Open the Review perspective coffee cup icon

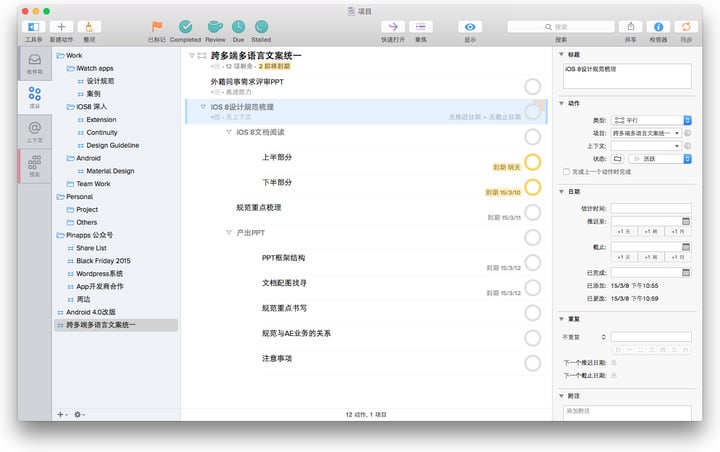click(x=215, y=27)
